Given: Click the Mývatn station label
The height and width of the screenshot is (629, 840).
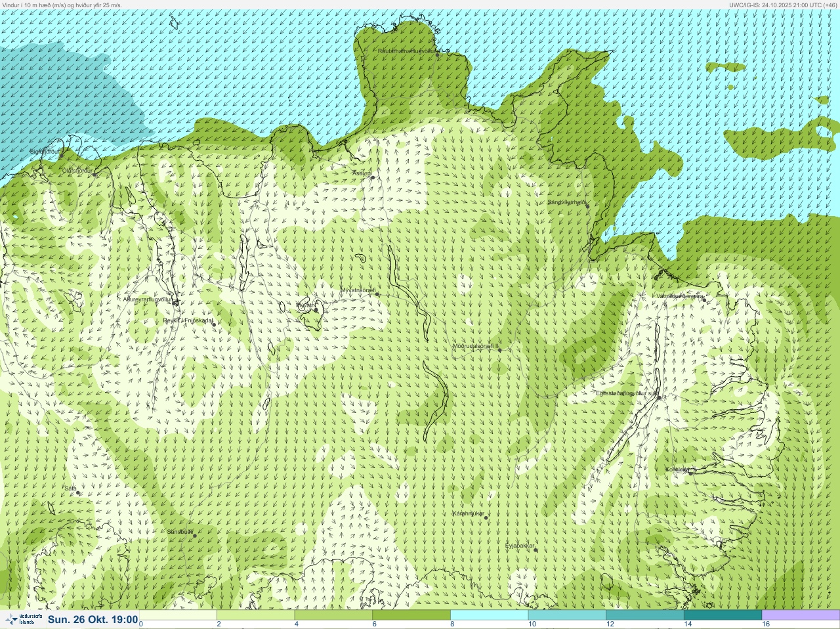Looking at the screenshot, I should (305, 305).
